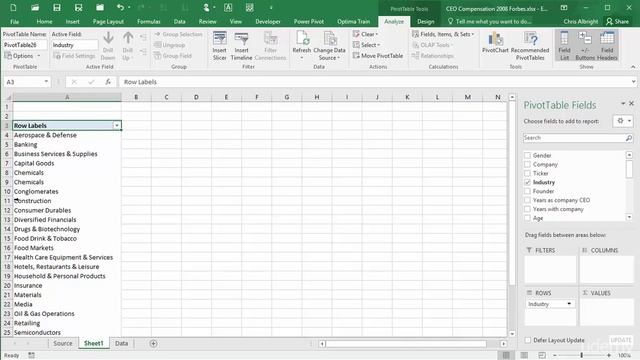Toggle the Field List button
The width and height of the screenshot is (640, 360).
[564, 46]
